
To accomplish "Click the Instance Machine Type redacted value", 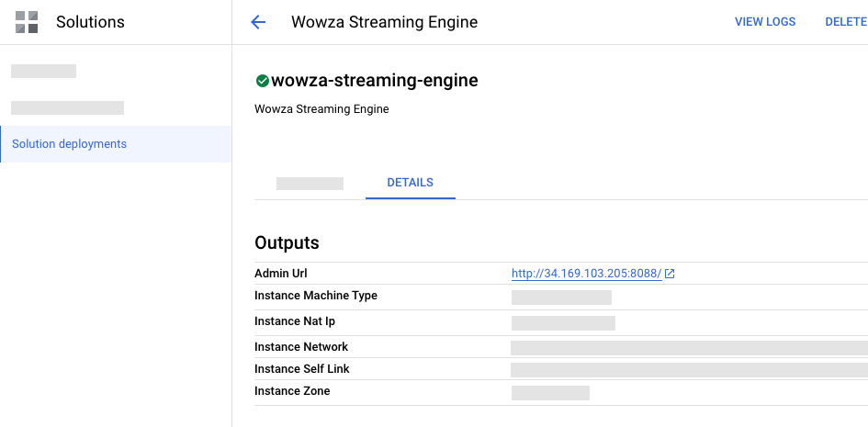I will tap(561, 298).
